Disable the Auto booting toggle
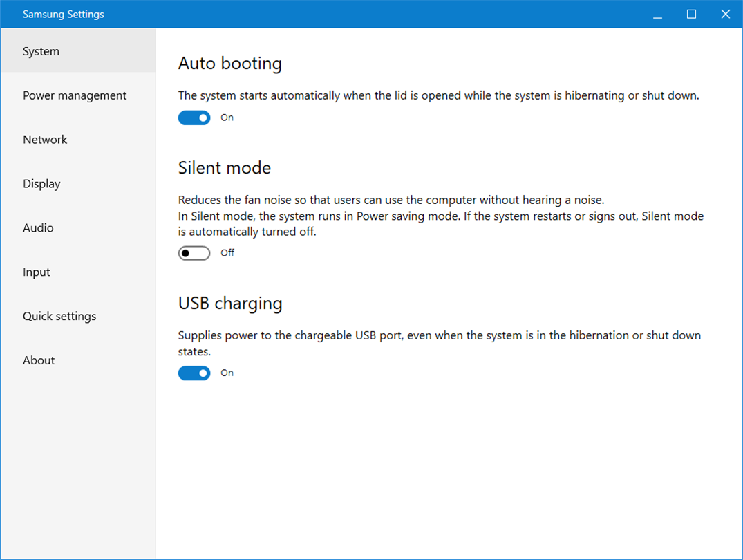The height and width of the screenshot is (560, 743). click(x=194, y=118)
